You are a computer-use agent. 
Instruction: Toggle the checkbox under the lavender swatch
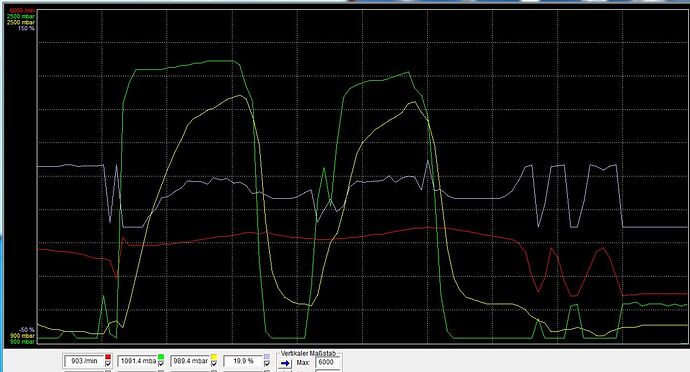coord(267,364)
